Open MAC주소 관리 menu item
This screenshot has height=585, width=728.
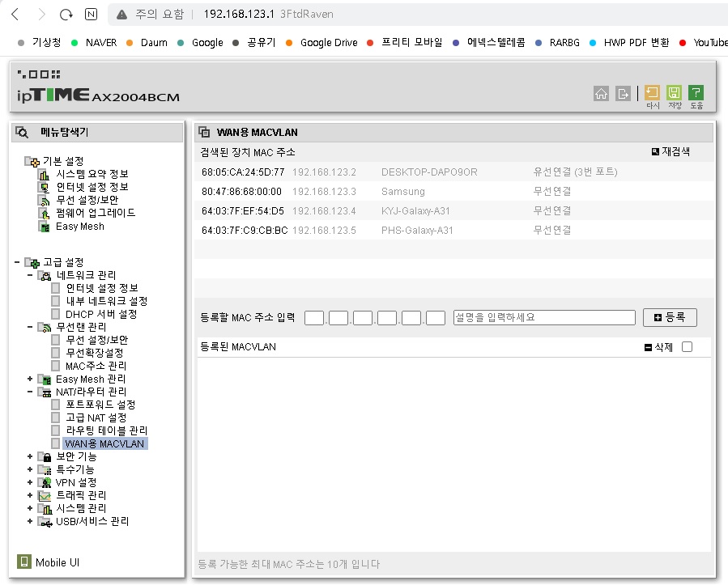click(96, 366)
